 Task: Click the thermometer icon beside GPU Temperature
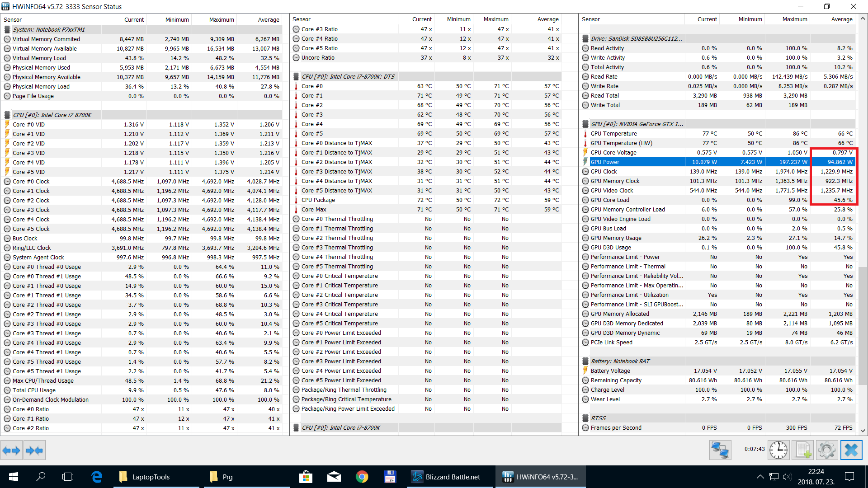click(585, 134)
